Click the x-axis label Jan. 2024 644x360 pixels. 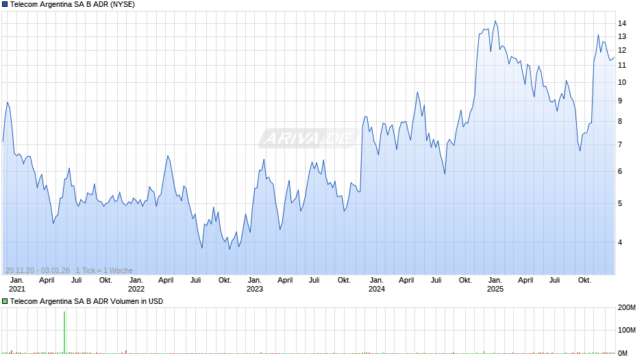point(377,285)
